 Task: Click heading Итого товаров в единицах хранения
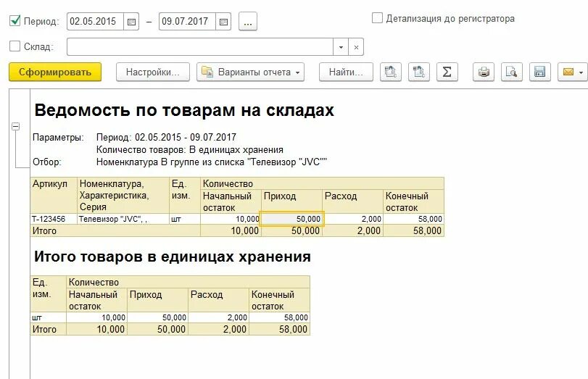pyautogui.click(x=172, y=257)
